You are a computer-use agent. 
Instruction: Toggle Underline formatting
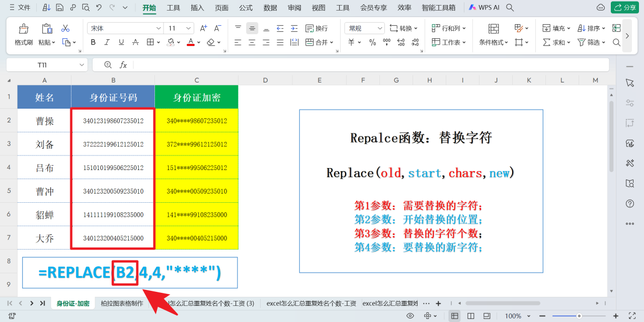[x=121, y=42]
